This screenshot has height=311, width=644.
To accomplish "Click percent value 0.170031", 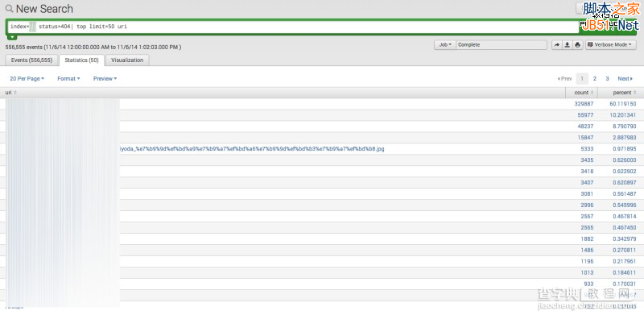I will point(625,284).
